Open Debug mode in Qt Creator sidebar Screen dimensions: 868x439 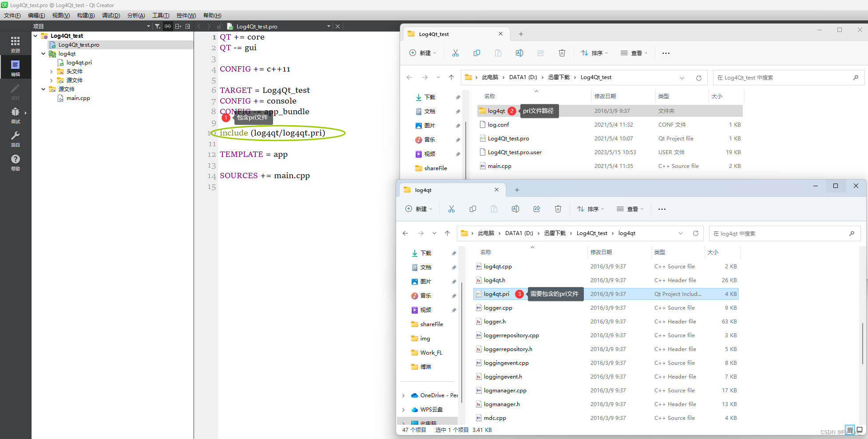16,115
